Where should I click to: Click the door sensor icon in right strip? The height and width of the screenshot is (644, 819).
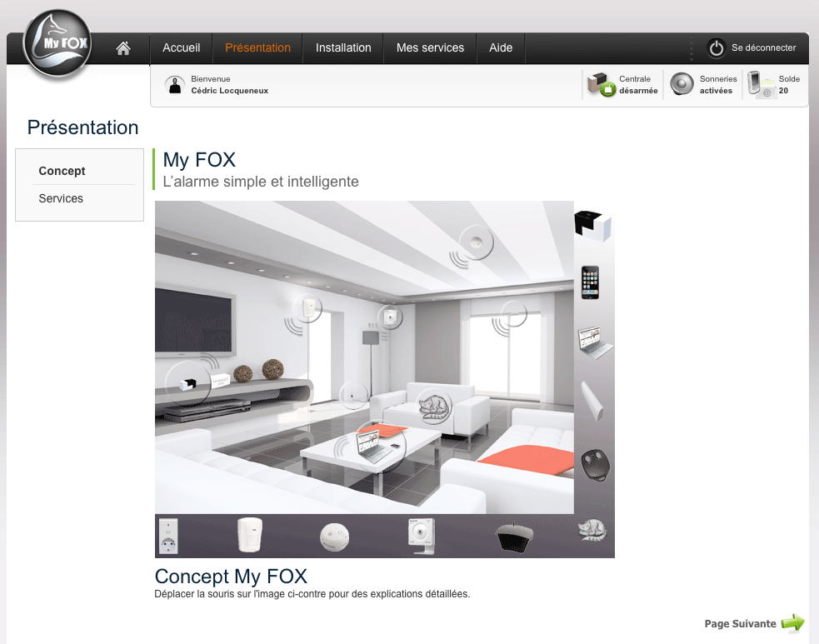[x=593, y=401]
